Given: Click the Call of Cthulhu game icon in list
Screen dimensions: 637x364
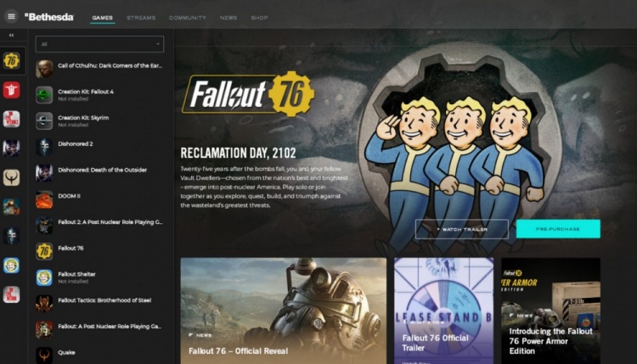Looking at the screenshot, I should click(x=44, y=69).
